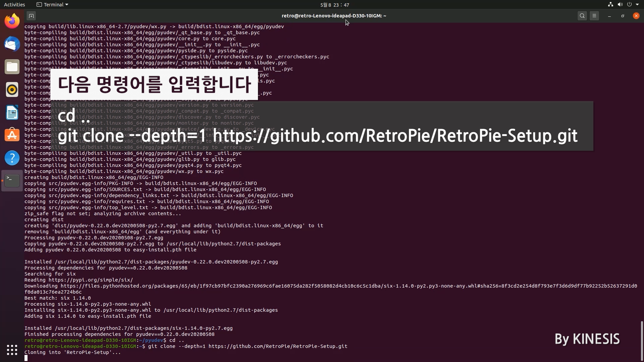The height and width of the screenshot is (362, 644).
Task: Open the Files manager icon
Action: tap(12, 67)
